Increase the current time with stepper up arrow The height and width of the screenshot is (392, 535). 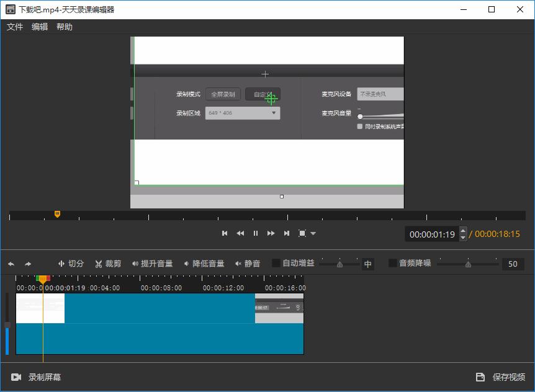click(x=463, y=231)
